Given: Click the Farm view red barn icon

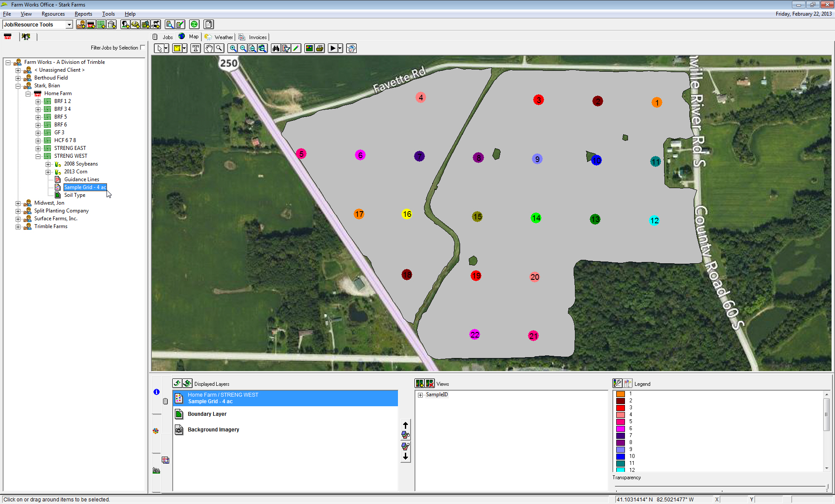Looking at the screenshot, I should tap(7, 37).
